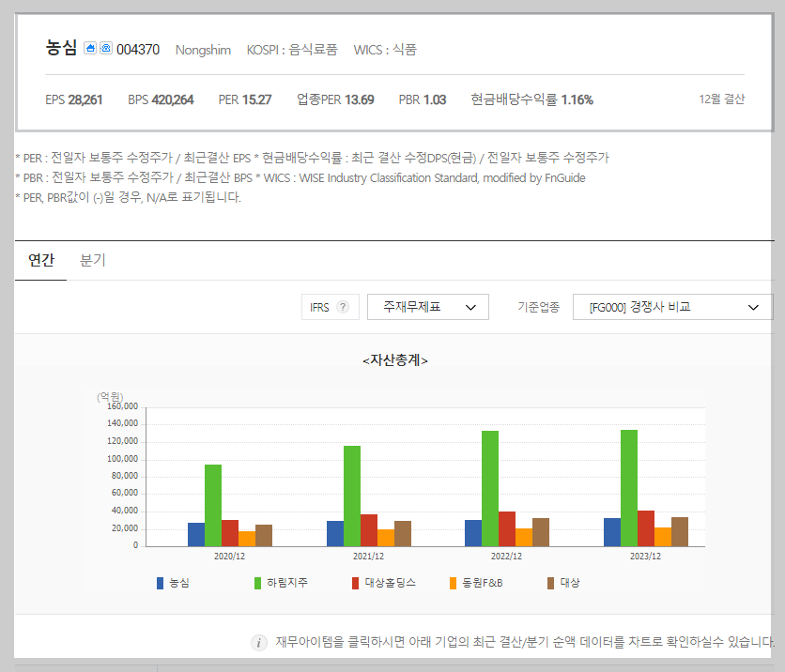
Task: Click the Nongshim English name
Action: pyautogui.click(x=203, y=50)
